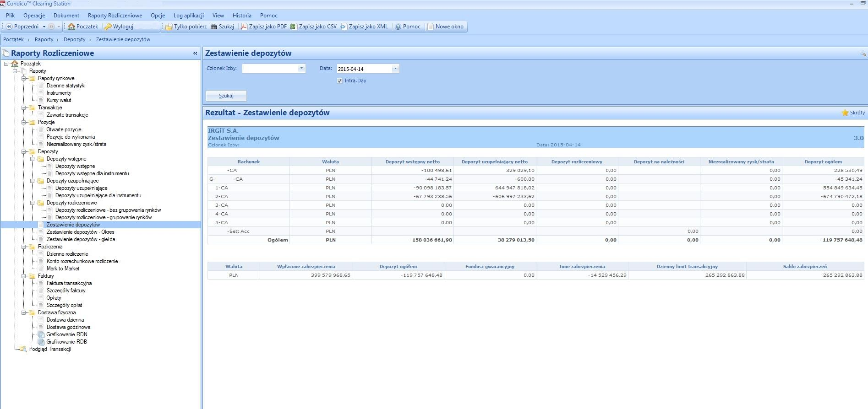Image resolution: width=868 pixels, height=409 pixels.
Task: Click the Wpłacone zabezpieczenia value 399 579 968,65
Action: 306,275
